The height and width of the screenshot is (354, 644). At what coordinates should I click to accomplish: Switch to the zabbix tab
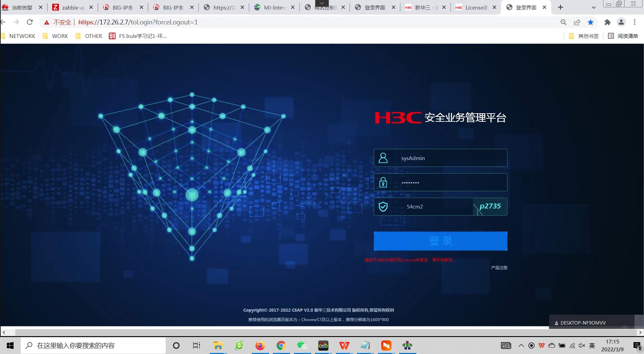pos(73,7)
